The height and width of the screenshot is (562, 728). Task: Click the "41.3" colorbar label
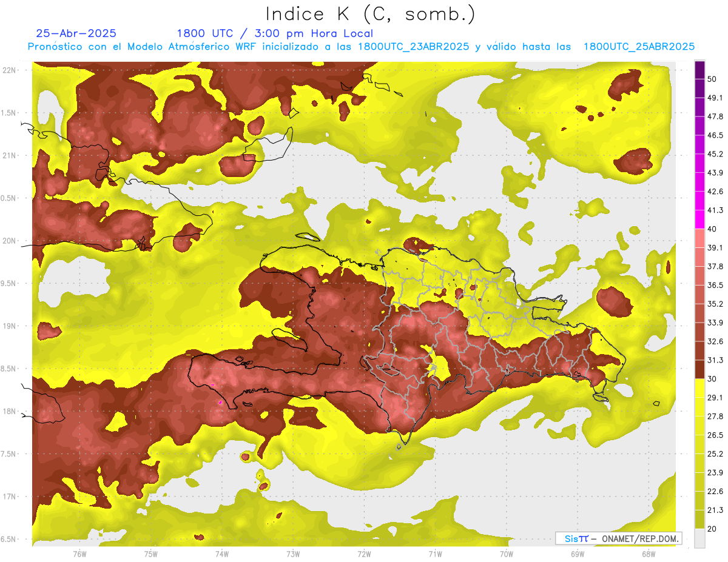pyautogui.click(x=715, y=210)
